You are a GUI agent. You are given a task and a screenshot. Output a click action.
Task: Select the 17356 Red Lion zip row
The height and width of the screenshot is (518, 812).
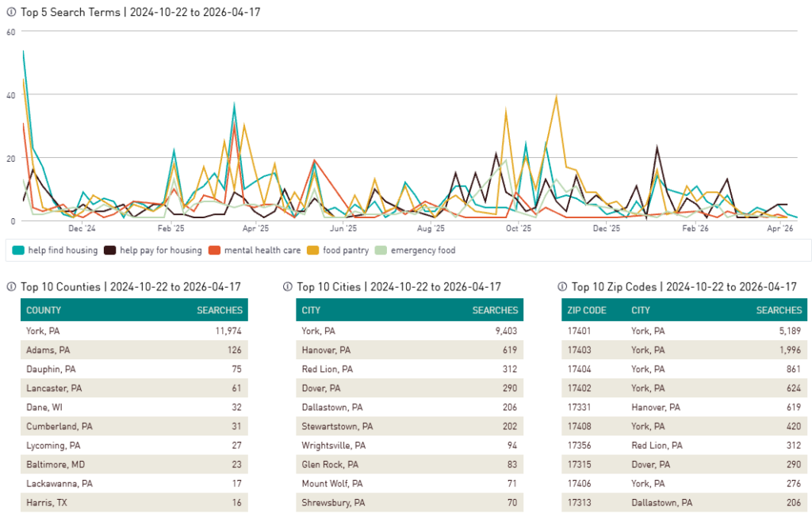(x=684, y=445)
